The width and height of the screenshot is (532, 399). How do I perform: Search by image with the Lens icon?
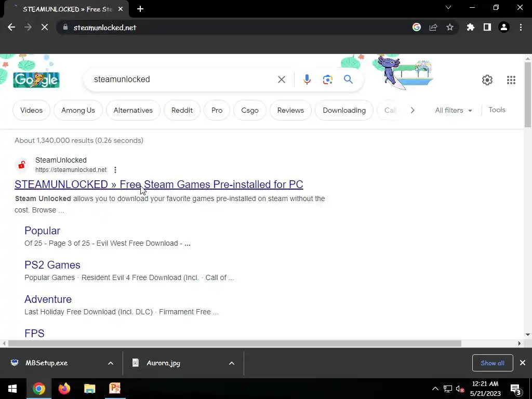[327, 79]
